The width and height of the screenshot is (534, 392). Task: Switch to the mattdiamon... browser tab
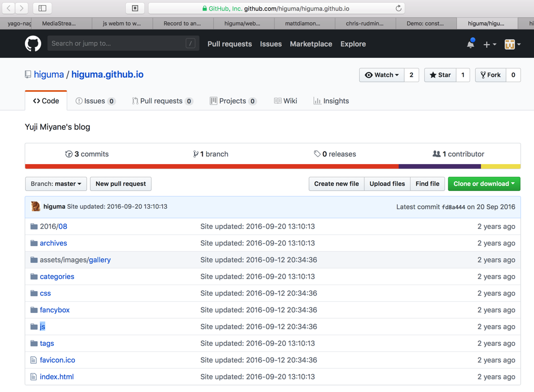tap(304, 23)
